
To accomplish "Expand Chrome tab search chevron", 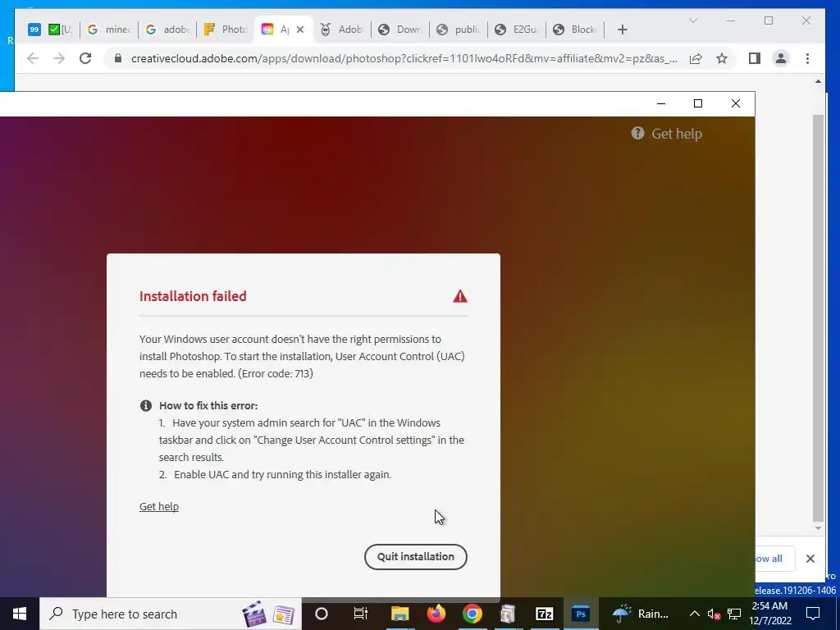I will [692, 21].
